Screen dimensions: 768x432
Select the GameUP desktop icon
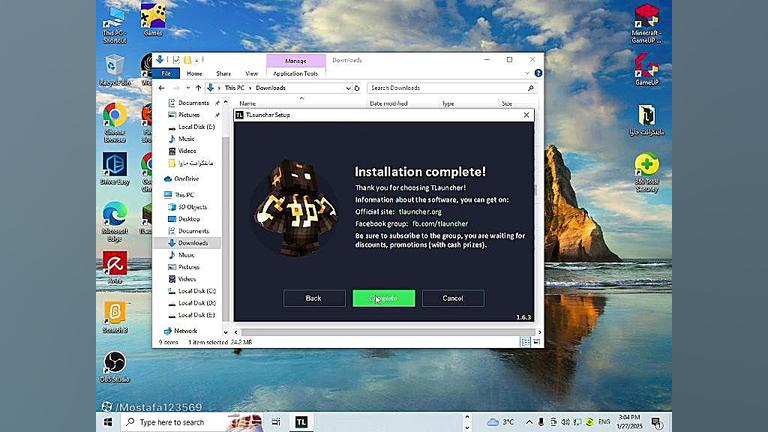tap(647, 70)
